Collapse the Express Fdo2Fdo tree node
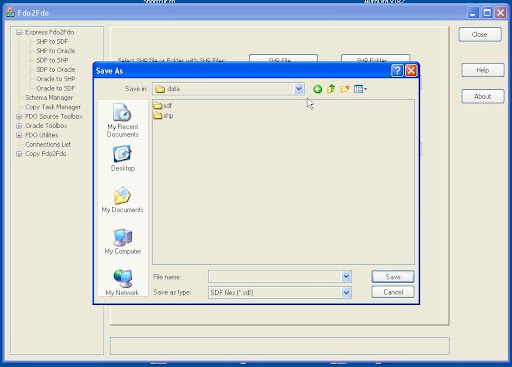The height and width of the screenshot is (367, 512). tap(19, 32)
